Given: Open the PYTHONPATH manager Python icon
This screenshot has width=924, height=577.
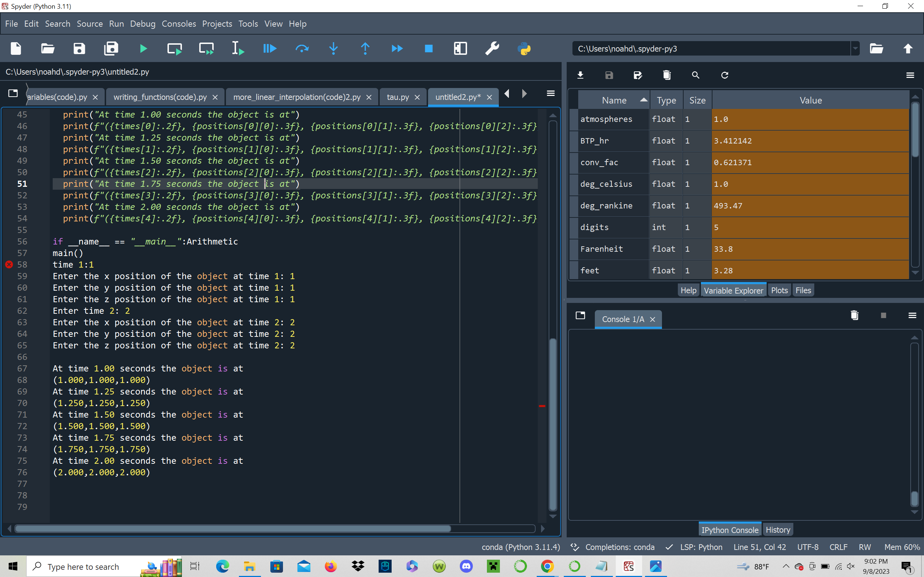Looking at the screenshot, I should point(524,48).
